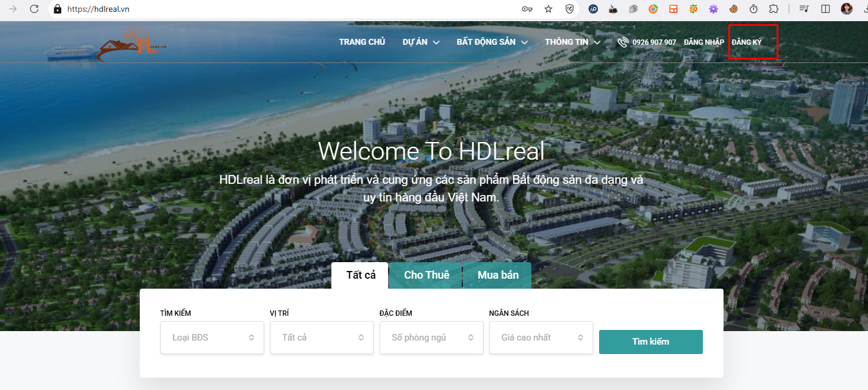
Task: Open the Giá cao nhất dropdown
Action: [541, 338]
